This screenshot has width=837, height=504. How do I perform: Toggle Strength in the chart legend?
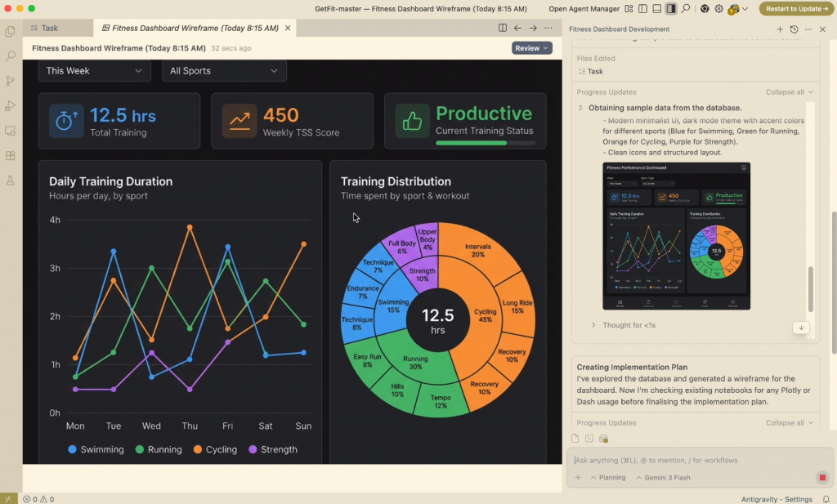click(x=273, y=449)
